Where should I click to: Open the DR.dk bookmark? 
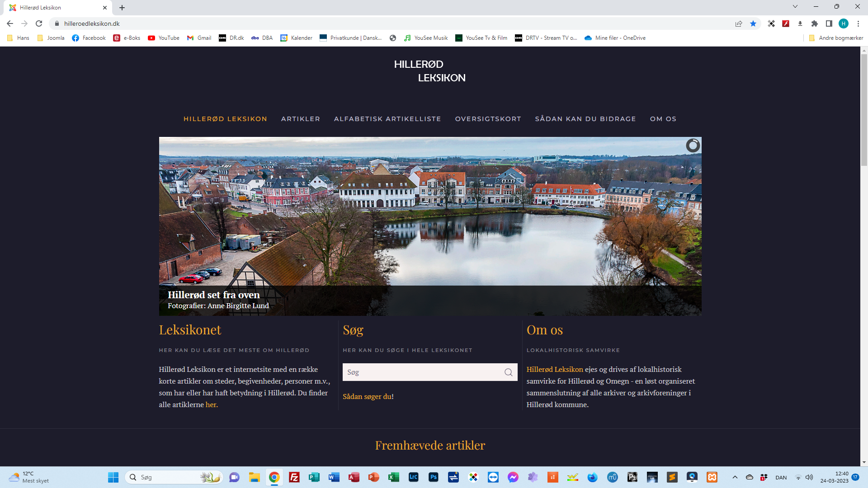(x=231, y=38)
